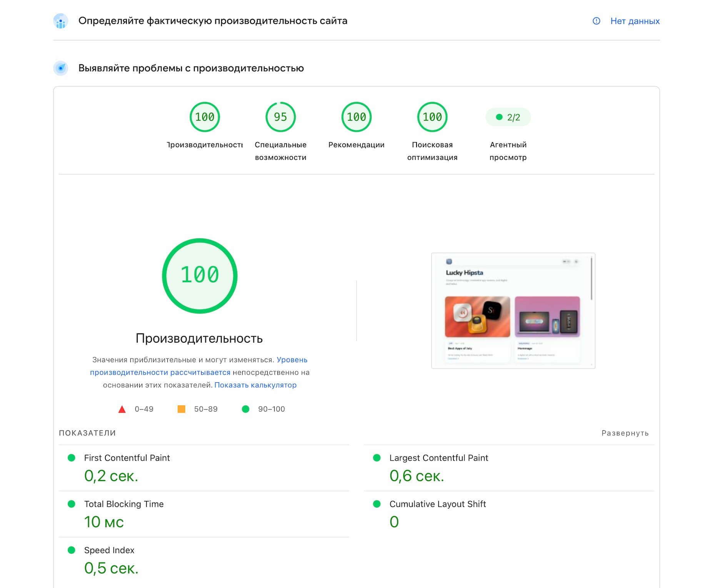Click the First Contentful Paint metric label

coord(127,458)
